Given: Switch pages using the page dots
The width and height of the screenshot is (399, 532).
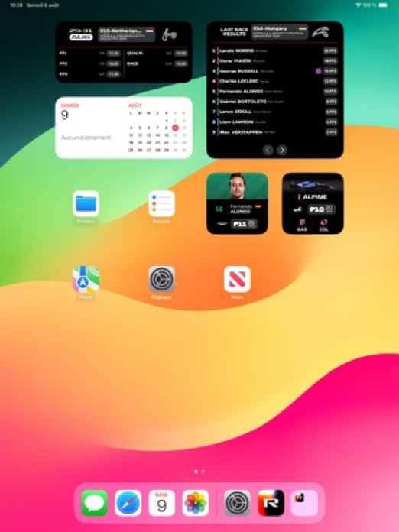Looking at the screenshot, I should [199, 472].
